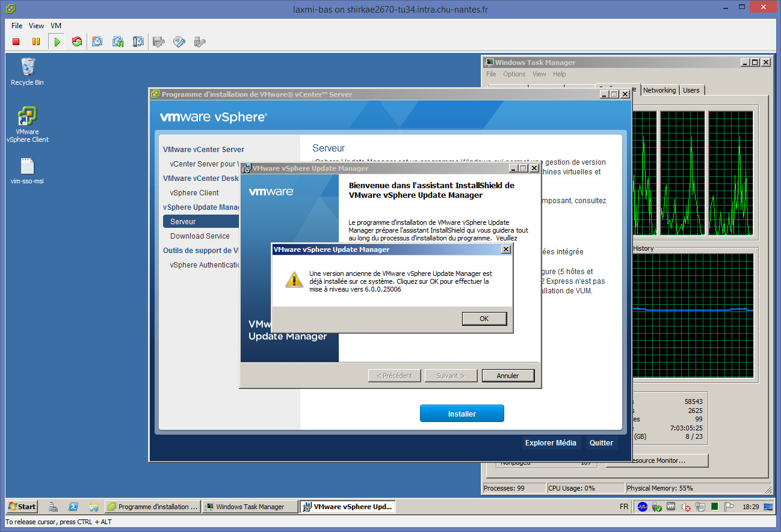The height and width of the screenshot is (532, 781).
Task: Take a snapshot of the virtual machine
Action: pos(97,41)
